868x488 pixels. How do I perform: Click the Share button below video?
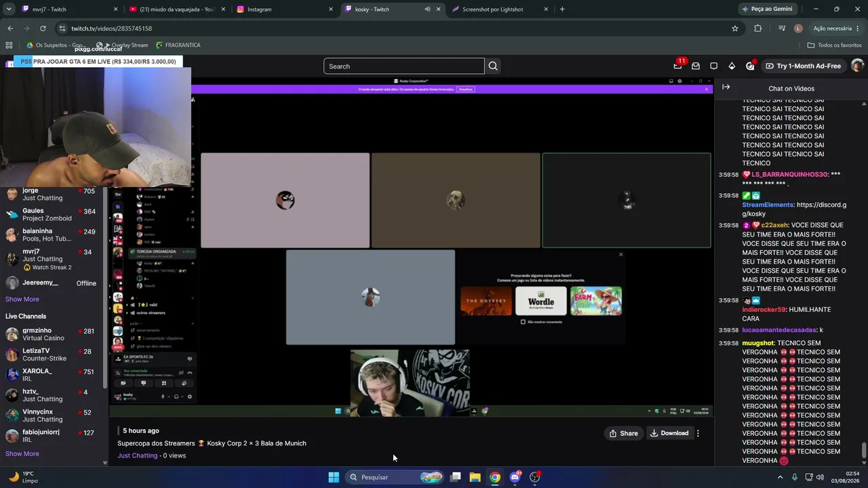[623, 433]
